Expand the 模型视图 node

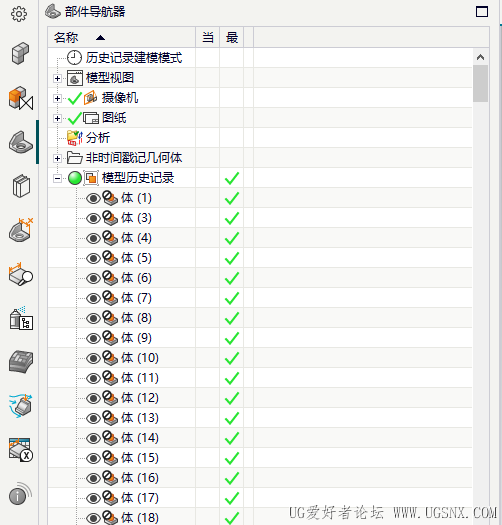(x=57, y=78)
